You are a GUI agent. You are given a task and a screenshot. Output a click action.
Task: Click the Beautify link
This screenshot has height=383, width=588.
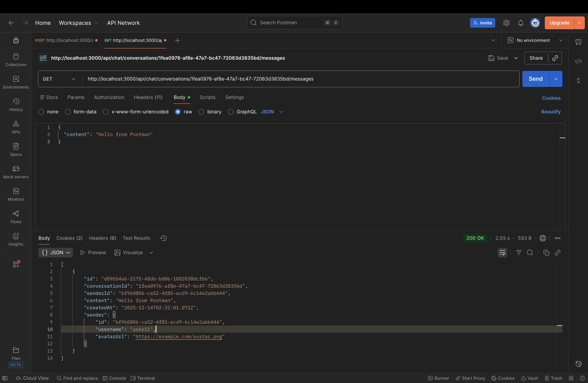(551, 112)
